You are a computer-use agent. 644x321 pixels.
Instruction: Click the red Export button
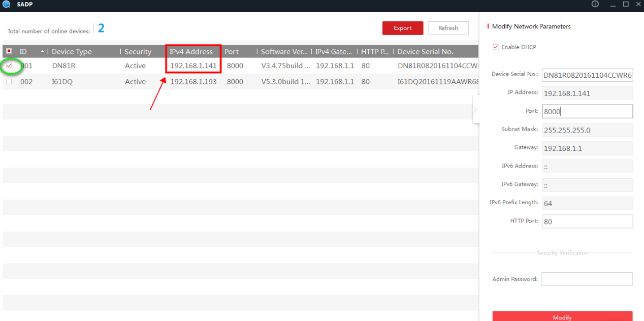[402, 28]
